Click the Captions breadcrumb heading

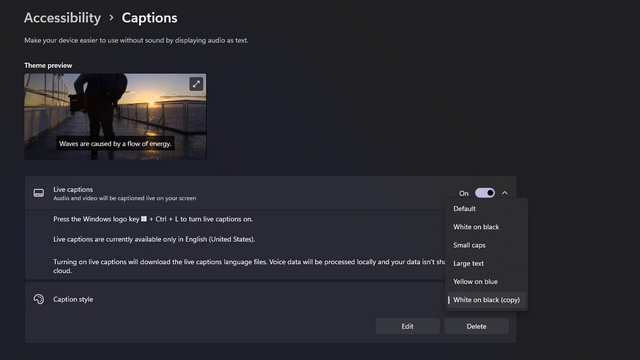coord(149,18)
